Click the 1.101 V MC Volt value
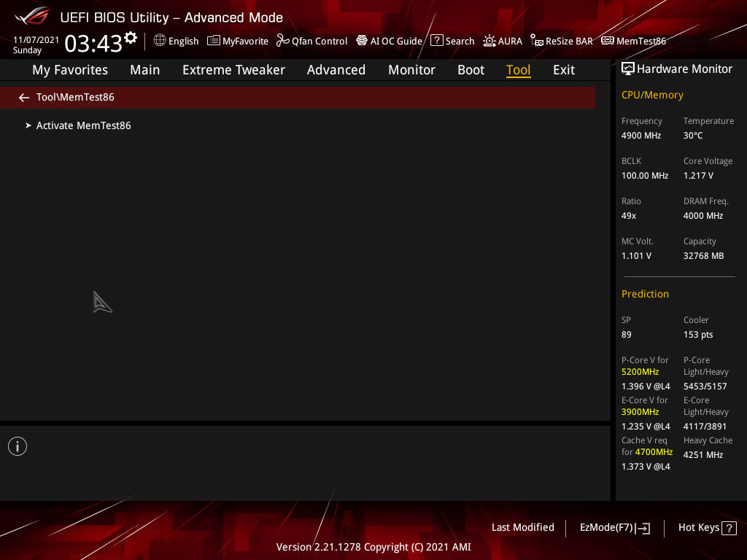Screen dimensions: 747x560 pyautogui.click(x=636, y=256)
